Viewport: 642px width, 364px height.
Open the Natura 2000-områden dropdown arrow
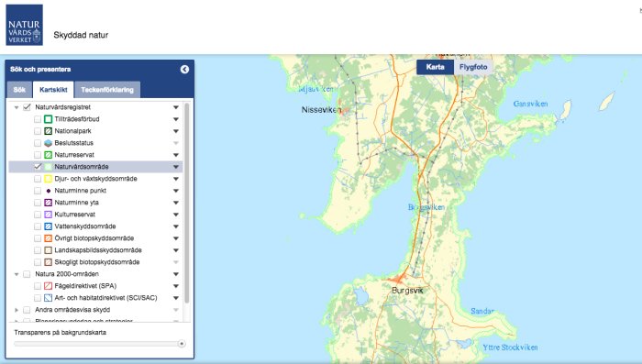[176, 274]
